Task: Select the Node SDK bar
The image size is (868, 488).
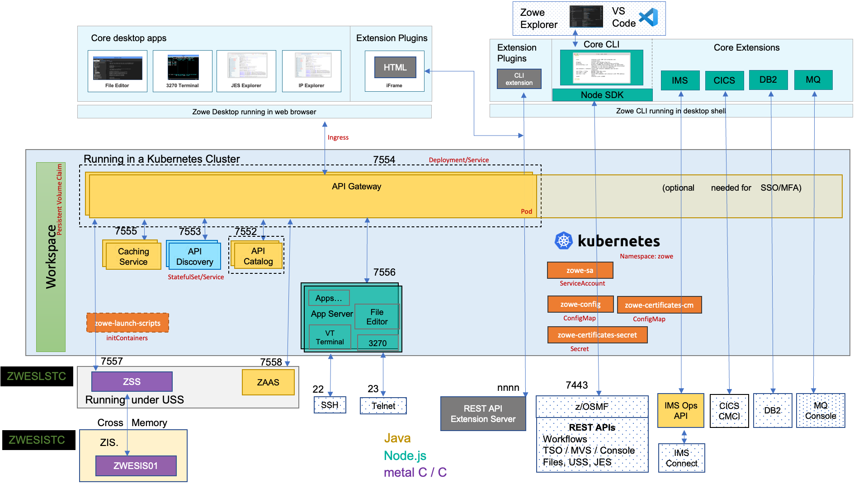Action: pos(602,95)
